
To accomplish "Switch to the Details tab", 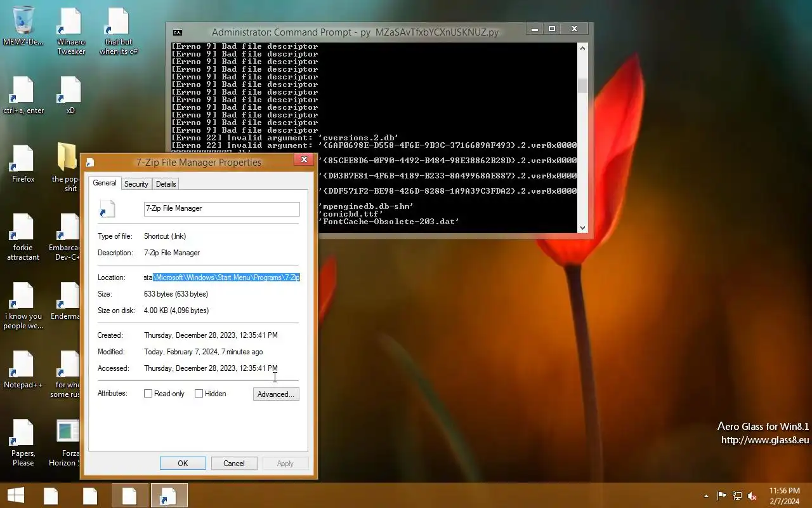I will 166,184.
